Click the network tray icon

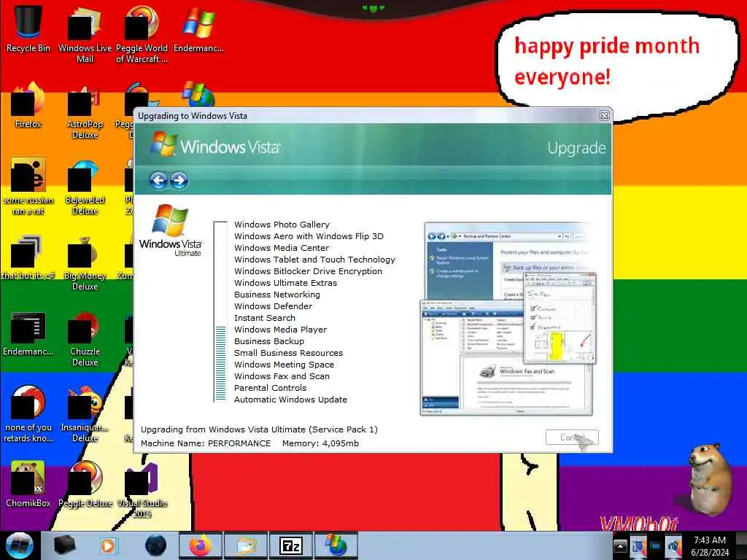point(638,546)
